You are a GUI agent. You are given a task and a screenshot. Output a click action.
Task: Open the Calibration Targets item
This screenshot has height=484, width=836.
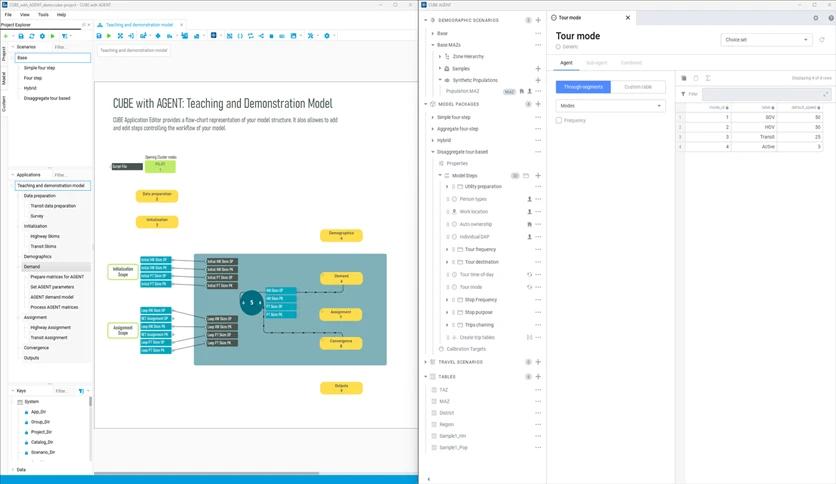466,349
